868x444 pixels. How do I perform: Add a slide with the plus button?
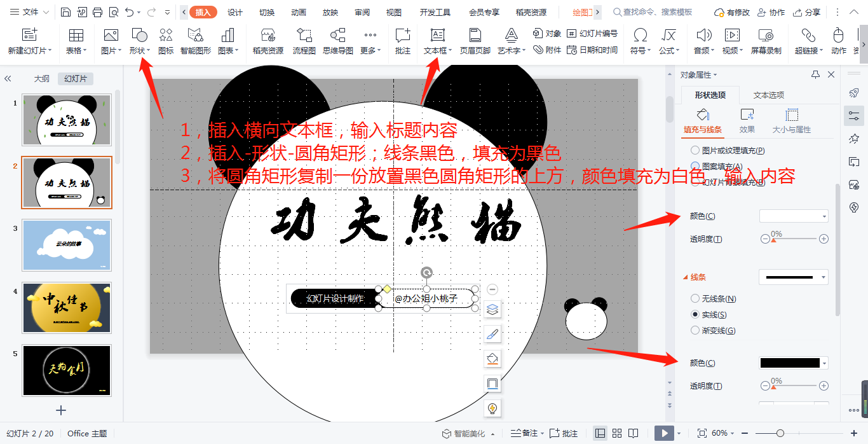(x=61, y=410)
